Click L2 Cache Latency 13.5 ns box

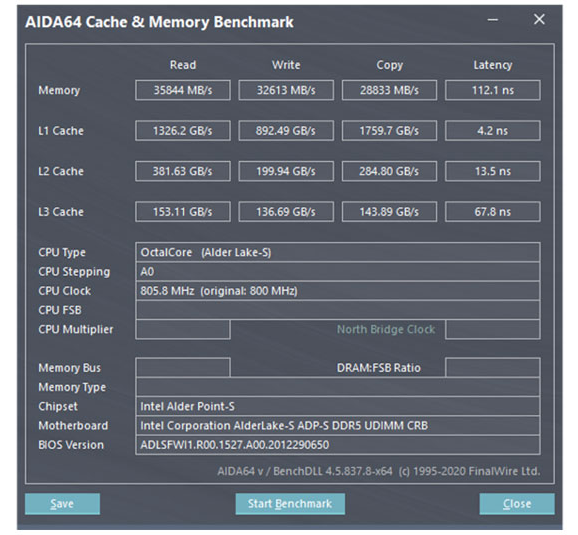coord(493,171)
